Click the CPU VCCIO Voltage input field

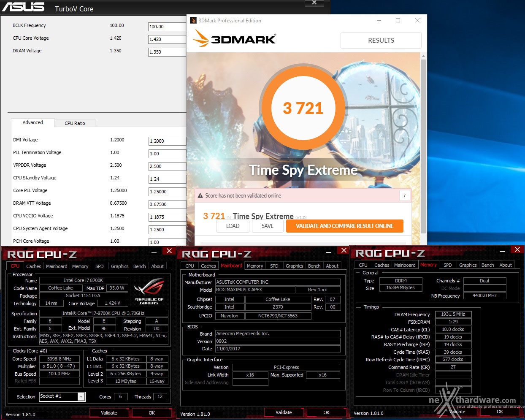(x=167, y=217)
